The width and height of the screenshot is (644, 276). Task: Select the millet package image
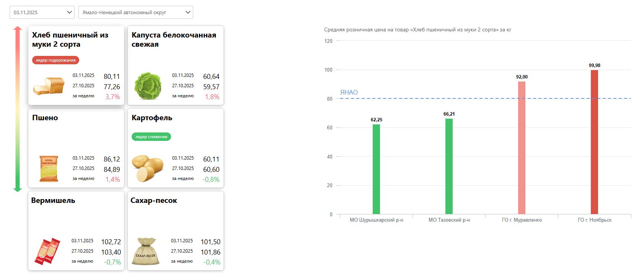tap(49, 168)
